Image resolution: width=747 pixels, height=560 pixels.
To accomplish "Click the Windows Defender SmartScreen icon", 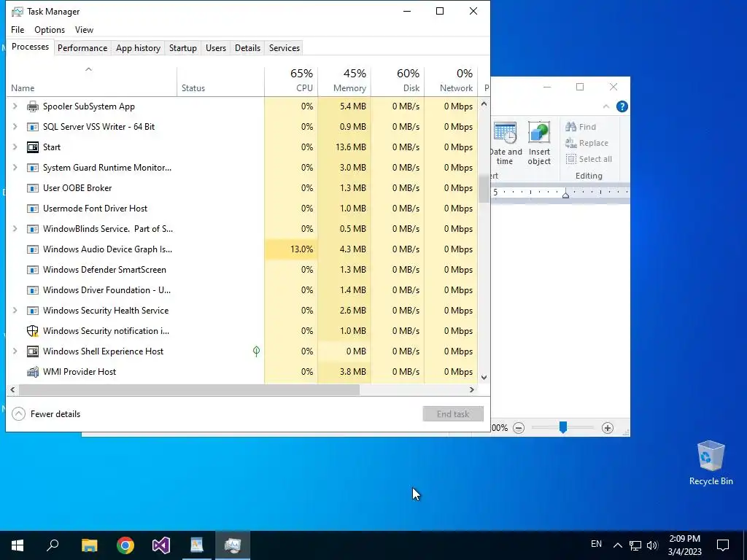I will pos(32,270).
